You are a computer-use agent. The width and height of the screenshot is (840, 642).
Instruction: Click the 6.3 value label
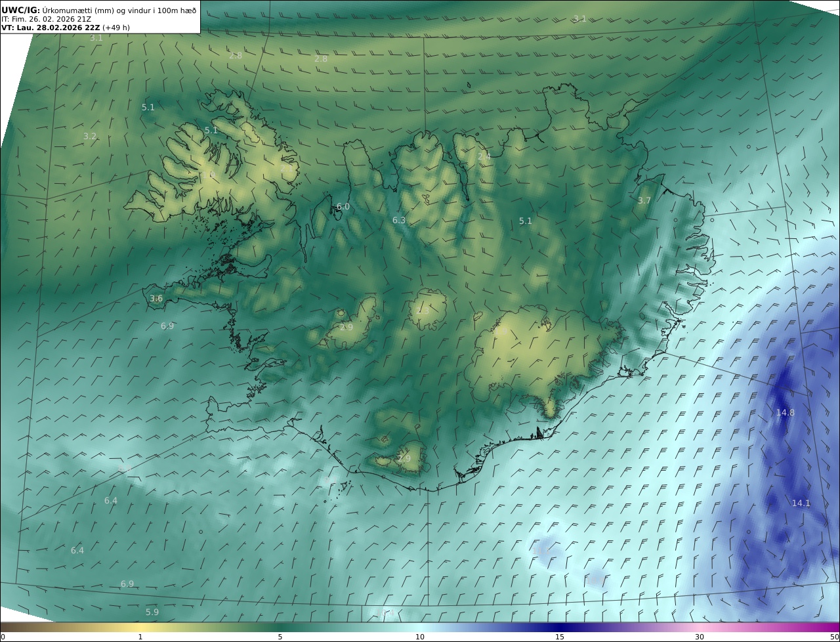click(x=399, y=221)
